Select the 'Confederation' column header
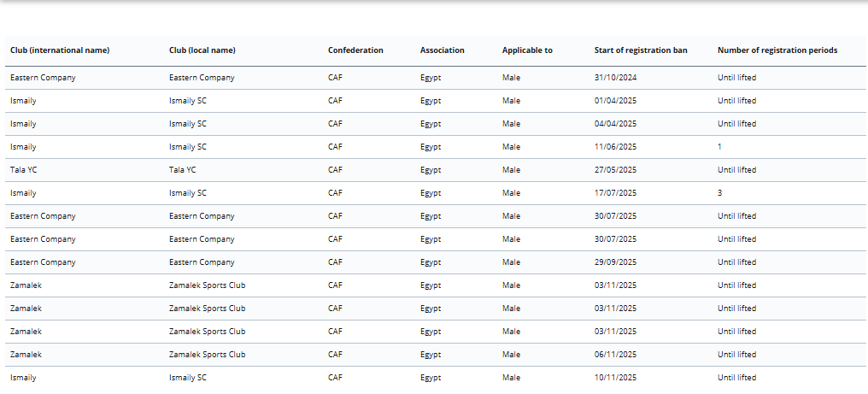This screenshot has height=394, width=868. [x=355, y=50]
